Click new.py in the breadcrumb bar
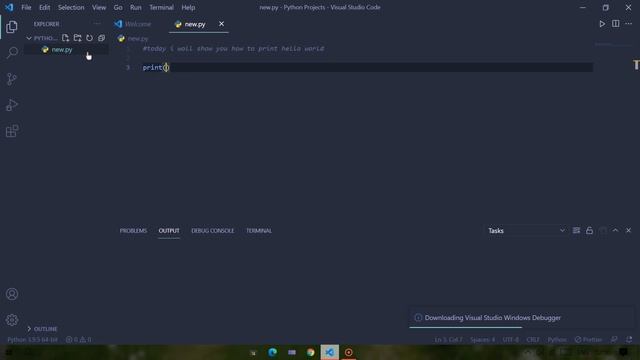Viewport: 640px width, 360px height. click(x=138, y=39)
